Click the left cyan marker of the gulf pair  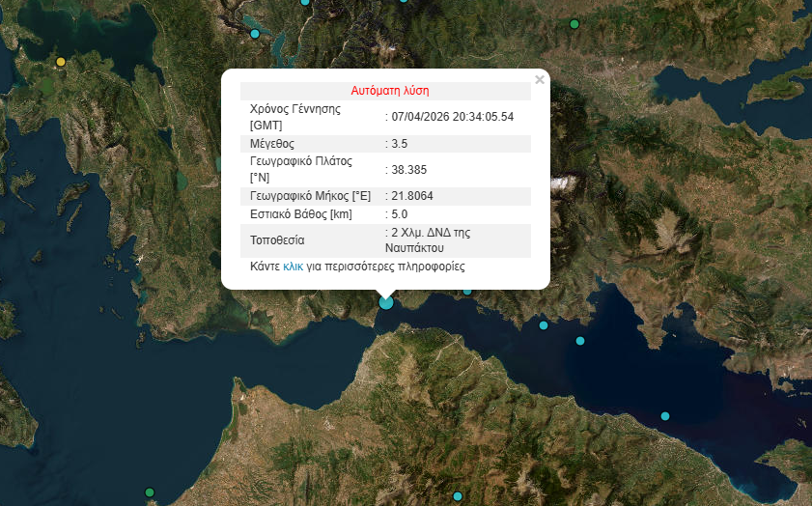[x=544, y=325]
